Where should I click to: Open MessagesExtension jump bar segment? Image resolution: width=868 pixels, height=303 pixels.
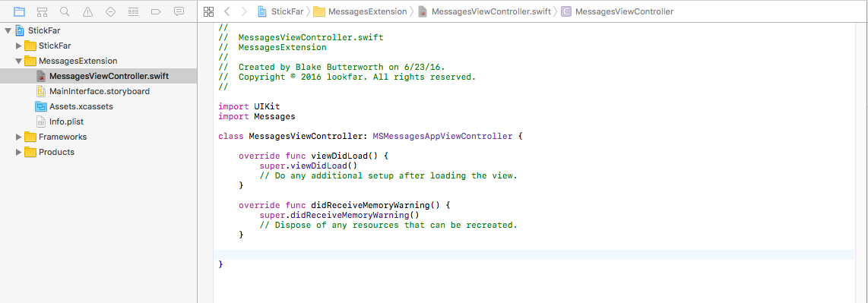[x=368, y=11]
